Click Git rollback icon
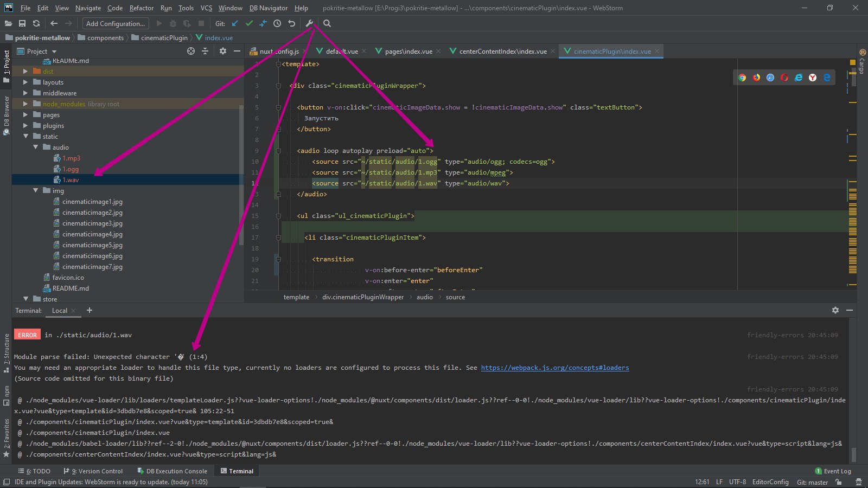Screen dimensions: 868x488 [291, 23]
